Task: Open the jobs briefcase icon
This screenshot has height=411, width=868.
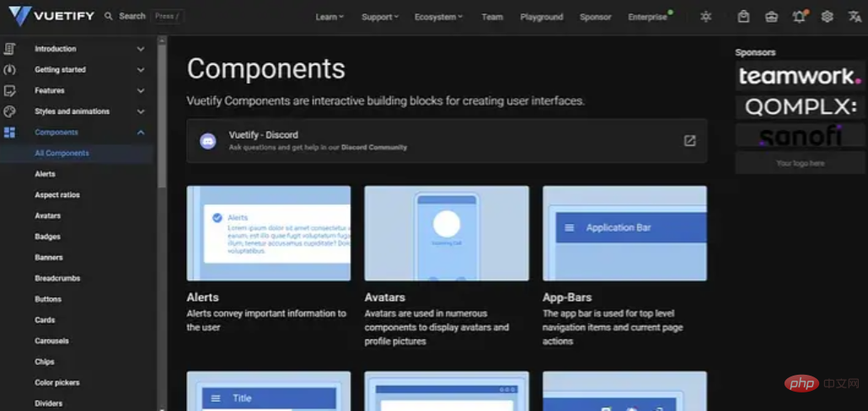Action: [x=771, y=17]
